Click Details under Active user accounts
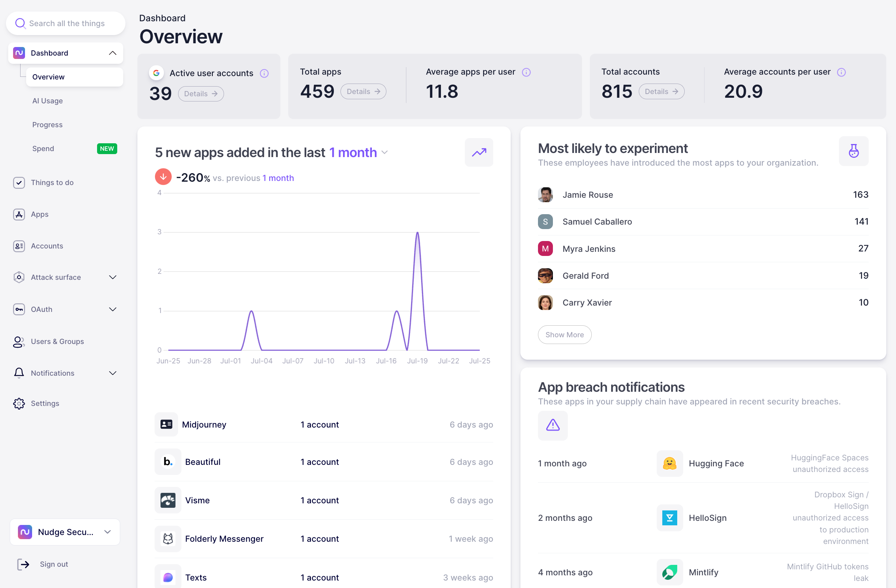Image resolution: width=896 pixels, height=588 pixels. (200, 94)
